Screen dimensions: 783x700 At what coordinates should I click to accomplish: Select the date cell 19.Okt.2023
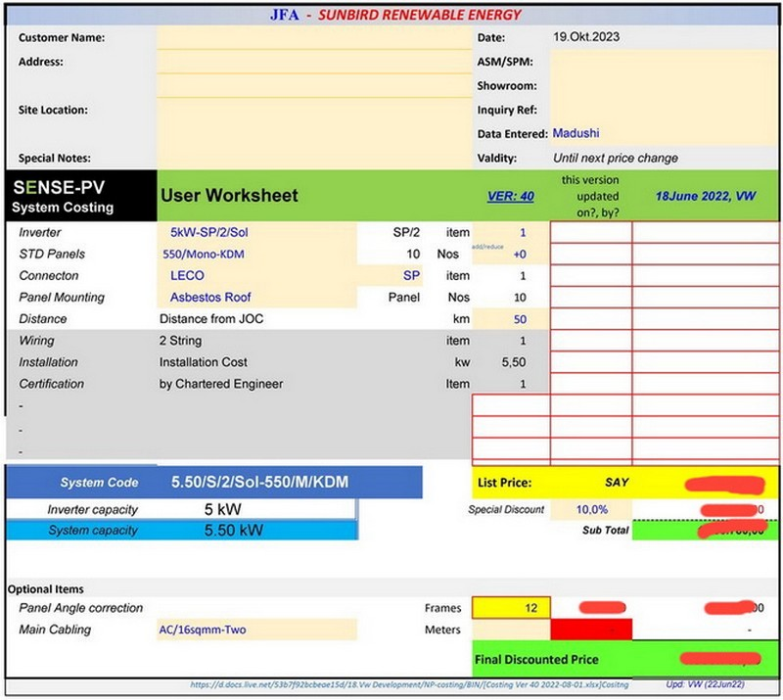pos(585,37)
